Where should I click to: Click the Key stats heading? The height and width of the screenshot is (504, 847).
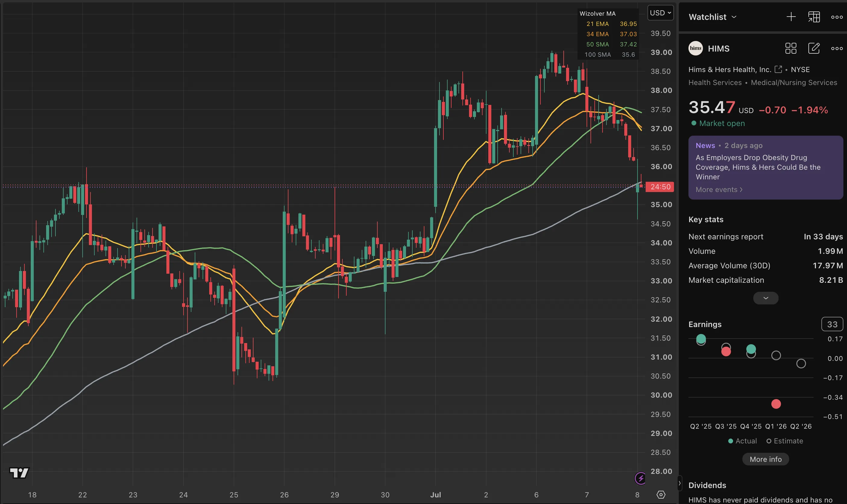point(706,219)
